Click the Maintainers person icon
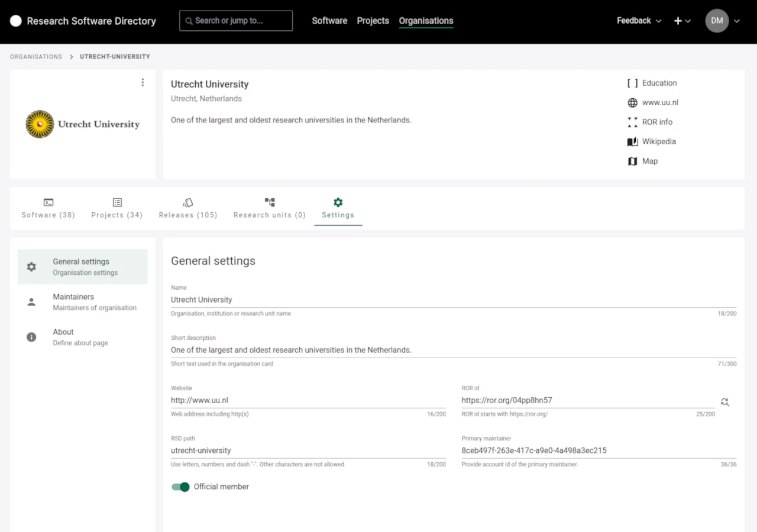This screenshot has height=532, width=757. click(31, 302)
